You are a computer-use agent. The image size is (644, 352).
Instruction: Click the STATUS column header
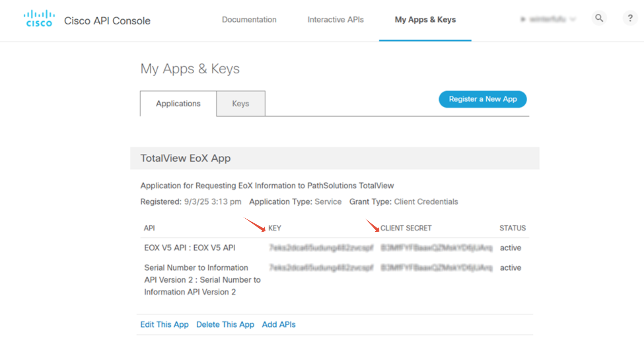tap(513, 228)
